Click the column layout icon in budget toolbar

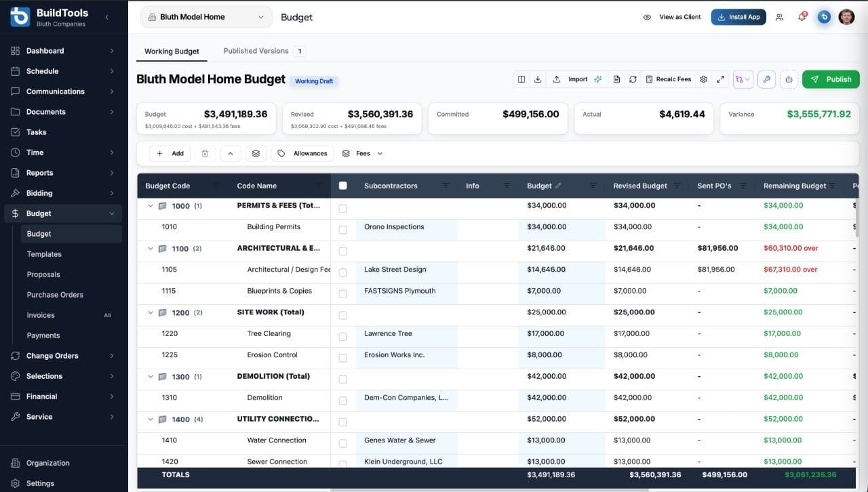[521, 79]
